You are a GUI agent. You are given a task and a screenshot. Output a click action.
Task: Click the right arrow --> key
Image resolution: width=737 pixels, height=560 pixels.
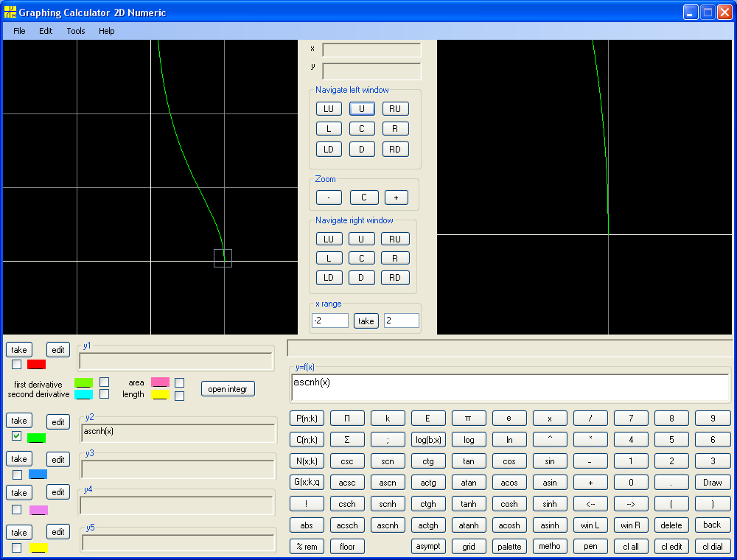631,504
